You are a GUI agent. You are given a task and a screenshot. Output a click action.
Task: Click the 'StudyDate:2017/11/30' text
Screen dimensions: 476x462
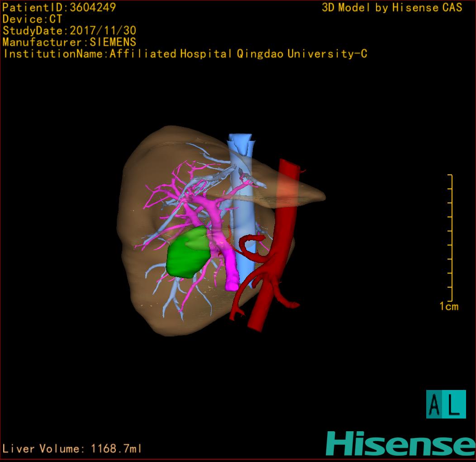click(x=69, y=30)
